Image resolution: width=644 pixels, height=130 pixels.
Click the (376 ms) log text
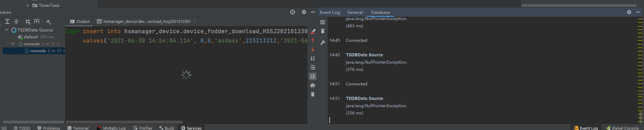click(354, 69)
